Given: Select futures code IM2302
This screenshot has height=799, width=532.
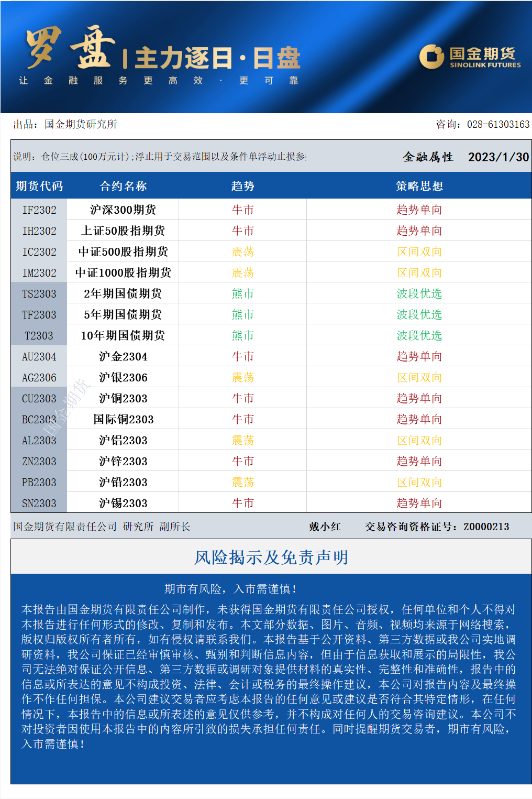Looking at the screenshot, I should pos(39,272).
